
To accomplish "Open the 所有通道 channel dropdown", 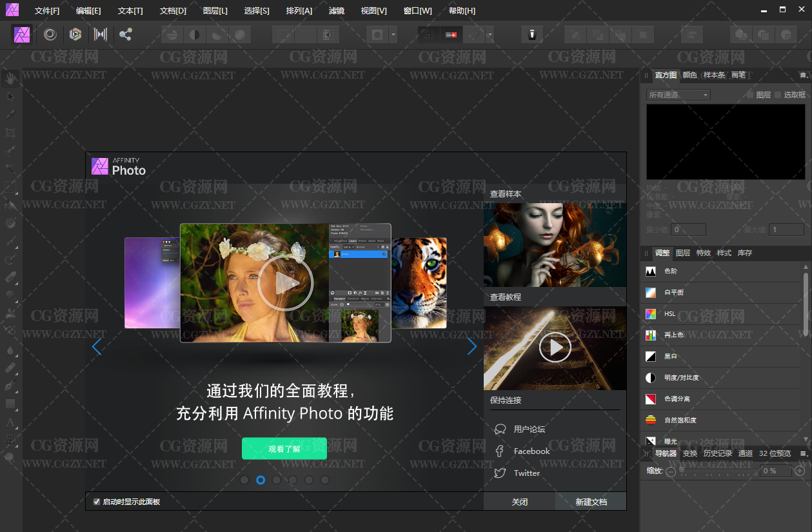I will 678,95.
